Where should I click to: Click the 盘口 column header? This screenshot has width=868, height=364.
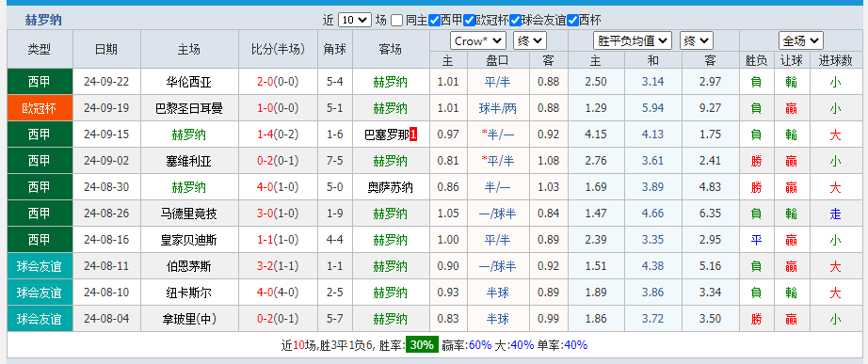[x=498, y=60]
